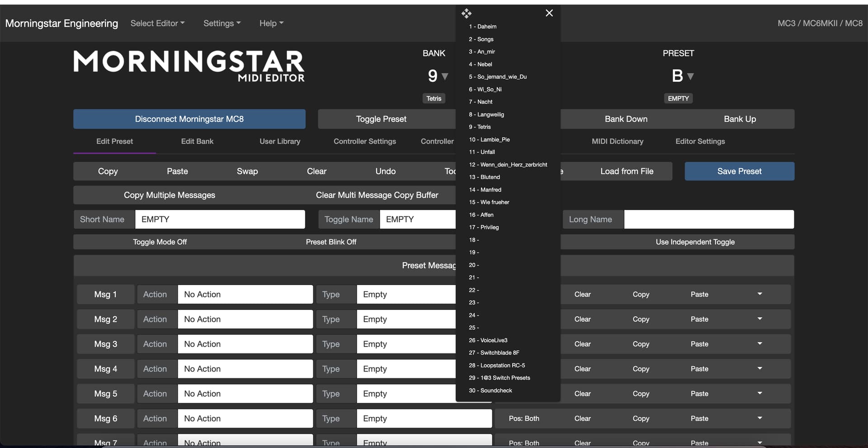Viewport: 868px width, 448px height.
Task: Select bank 9 - Tetris
Action: (480, 127)
